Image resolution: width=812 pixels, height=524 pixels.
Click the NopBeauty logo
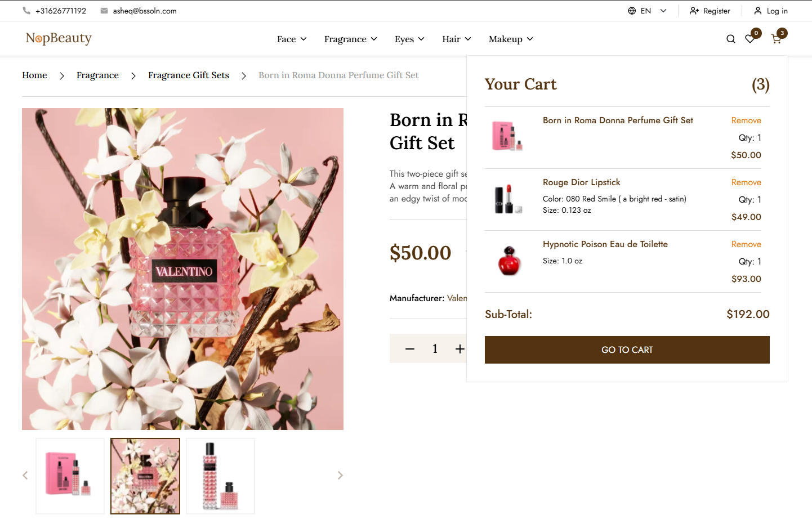pyautogui.click(x=59, y=38)
